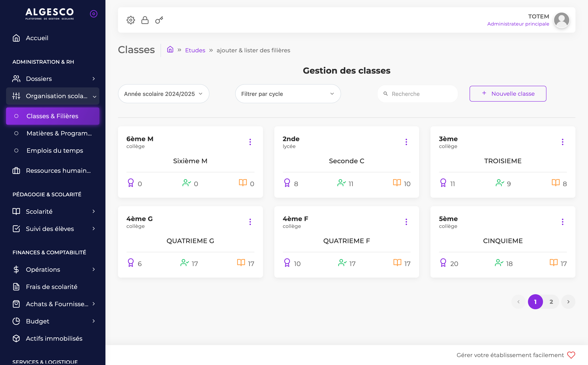Click the home icon in the breadcrumb
Screen dimensions: 588x365
(170, 49)
